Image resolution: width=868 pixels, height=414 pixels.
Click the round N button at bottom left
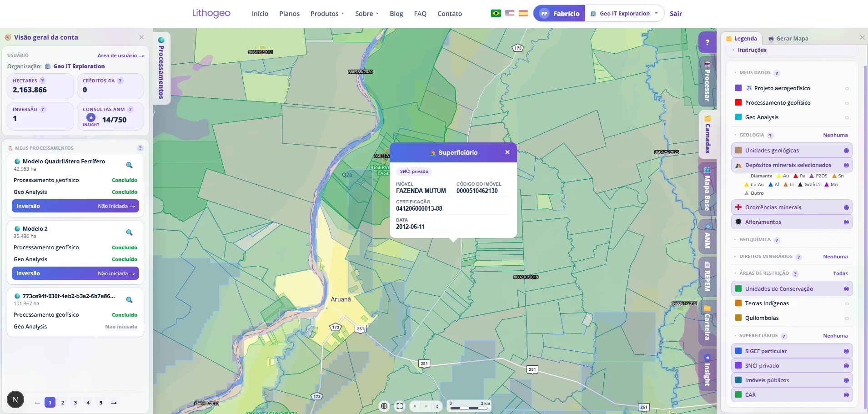15,400
